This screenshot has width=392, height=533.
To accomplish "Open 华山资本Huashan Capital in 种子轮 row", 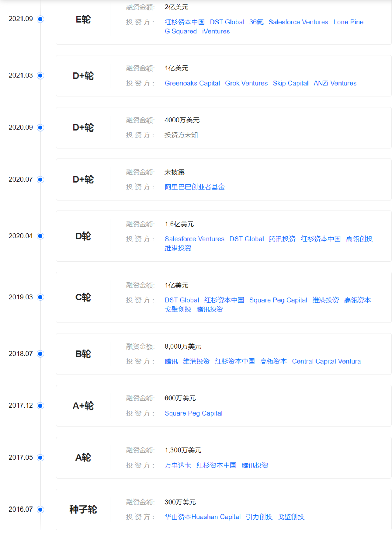I will [x=202, y=517].
